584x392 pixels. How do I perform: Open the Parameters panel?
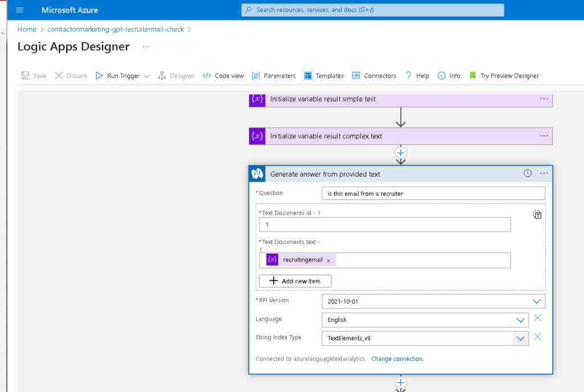274,76
